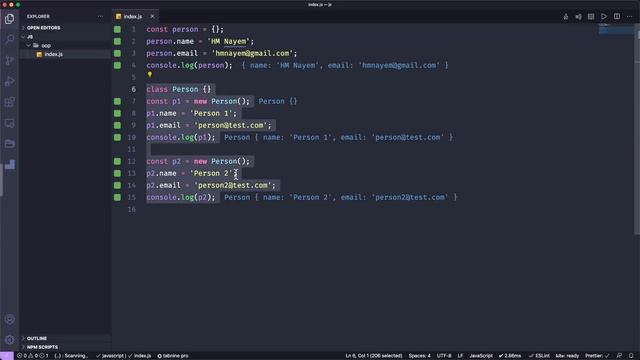The width and height of the screenshot is (640, 360).
Task: Close the index.js editor tab
Action: pyautogui.click(x=152, y=16)
